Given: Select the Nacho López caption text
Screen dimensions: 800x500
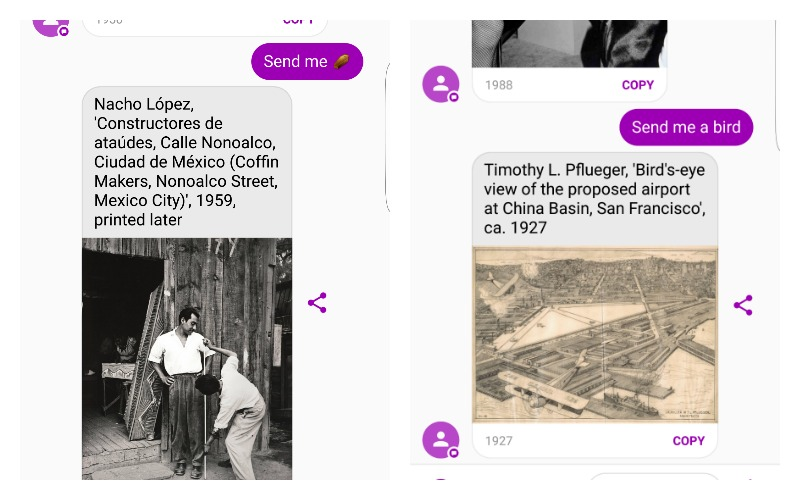Looking at the screenshot, I should [187, 162].
